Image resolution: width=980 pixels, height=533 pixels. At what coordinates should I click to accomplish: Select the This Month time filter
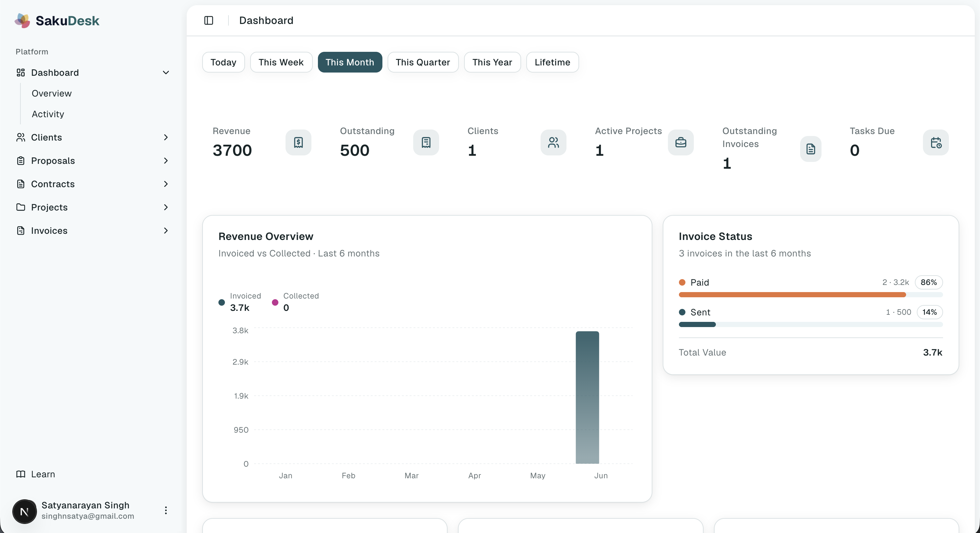pos(350,62)
